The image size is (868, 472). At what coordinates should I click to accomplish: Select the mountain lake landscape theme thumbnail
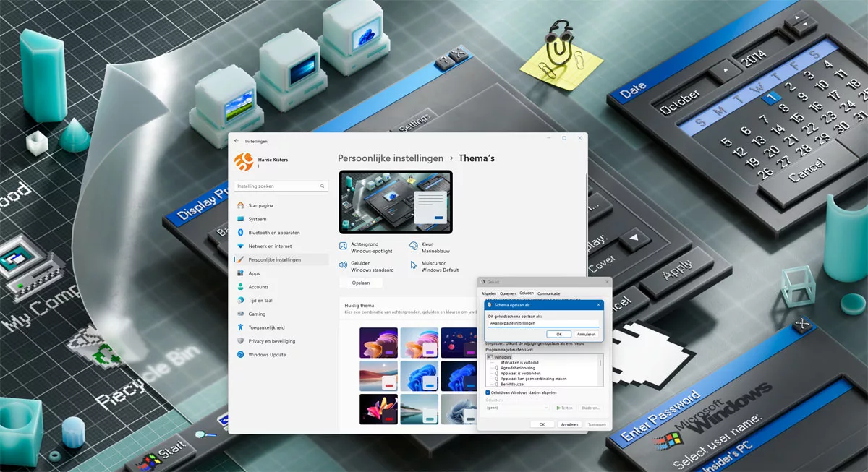tap(419, 409)
